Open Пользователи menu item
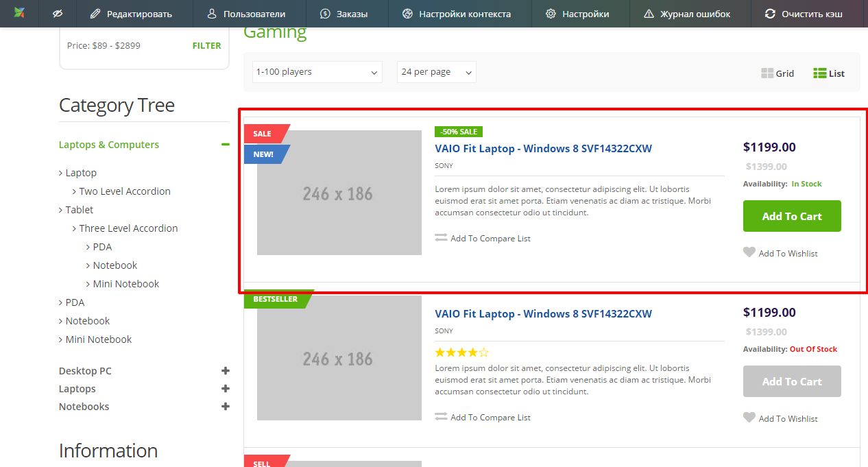Viewport: 868px width, 467px height. 245,14
